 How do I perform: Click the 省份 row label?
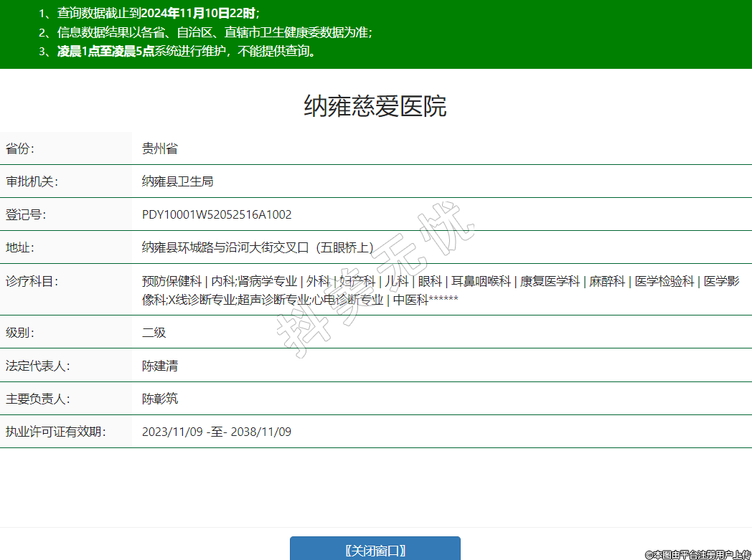[x=20, y=148]
